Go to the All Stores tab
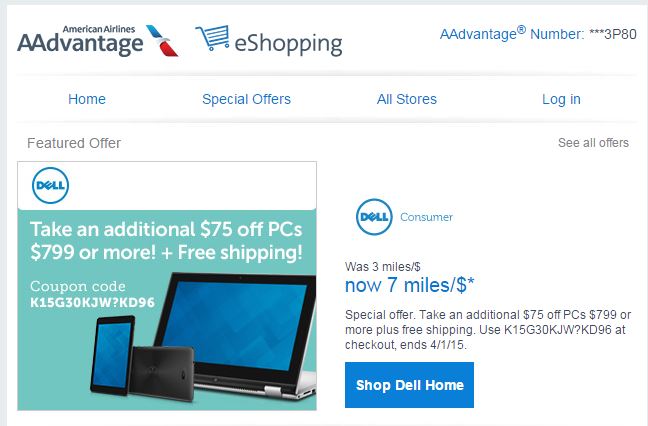The width and height of the screenshot is (648, 426). [x=407, y=99]
